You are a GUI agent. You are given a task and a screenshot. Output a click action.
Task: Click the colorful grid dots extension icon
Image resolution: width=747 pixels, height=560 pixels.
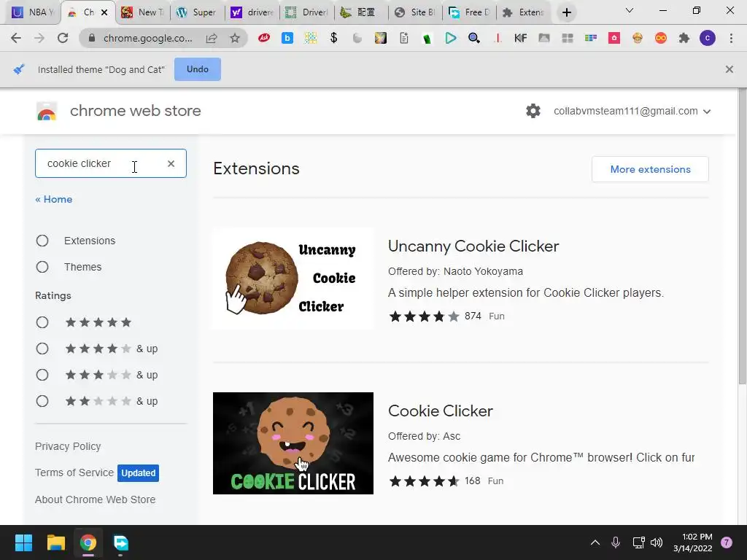pos(311,38)
